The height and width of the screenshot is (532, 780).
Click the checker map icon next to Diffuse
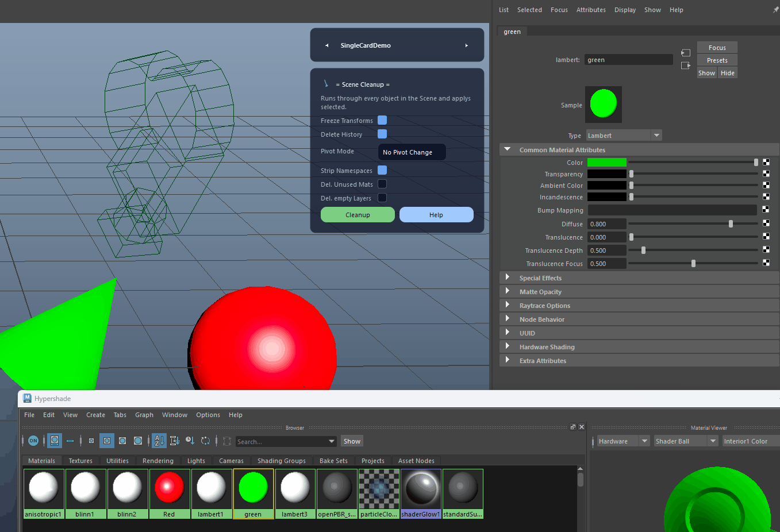point(766,223)
